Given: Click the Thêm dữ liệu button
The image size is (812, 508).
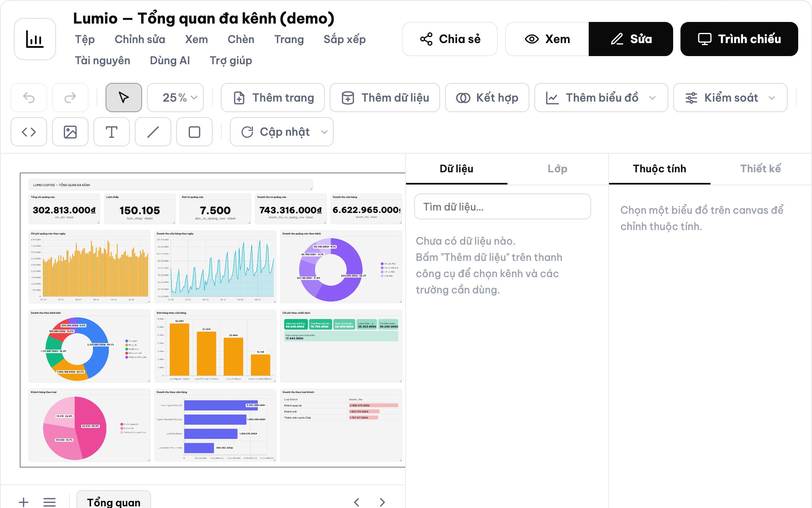Looking at the screenshot, I should [x=385, y=98].
